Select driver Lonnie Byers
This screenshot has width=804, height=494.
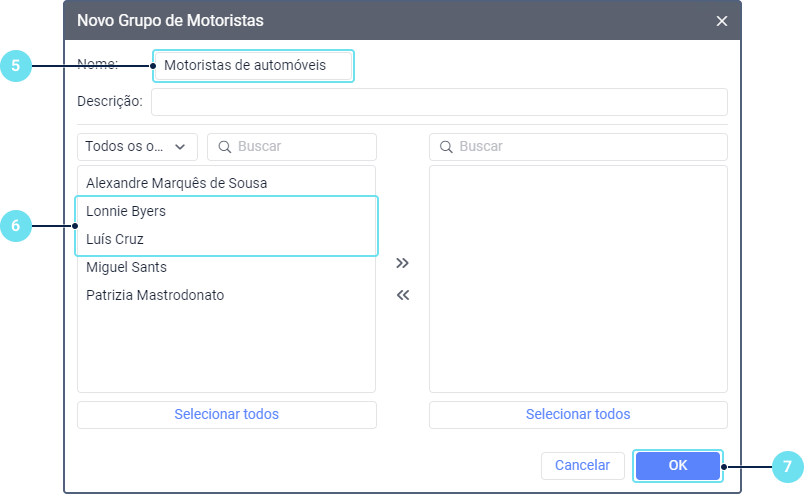point(126,212)
